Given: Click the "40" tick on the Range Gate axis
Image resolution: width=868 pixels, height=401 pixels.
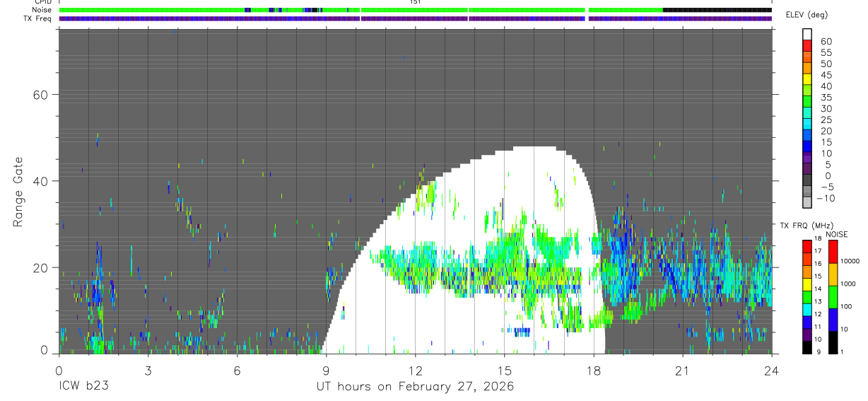Looking at the screenshot, I should pos(40,181).
